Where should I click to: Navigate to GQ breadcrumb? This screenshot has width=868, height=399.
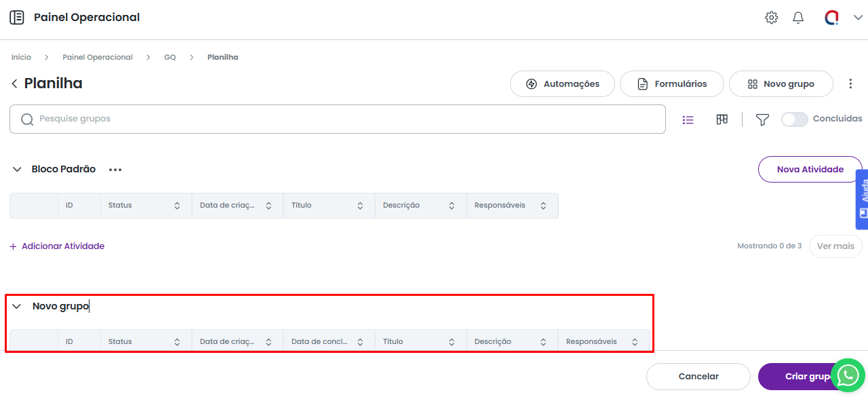(x=170, y=58)
